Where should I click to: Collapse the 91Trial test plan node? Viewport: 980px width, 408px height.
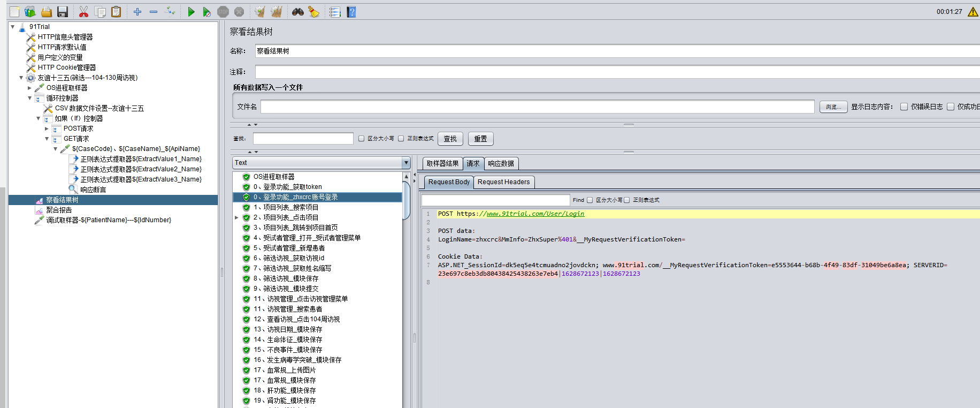(x=13, y=26)
